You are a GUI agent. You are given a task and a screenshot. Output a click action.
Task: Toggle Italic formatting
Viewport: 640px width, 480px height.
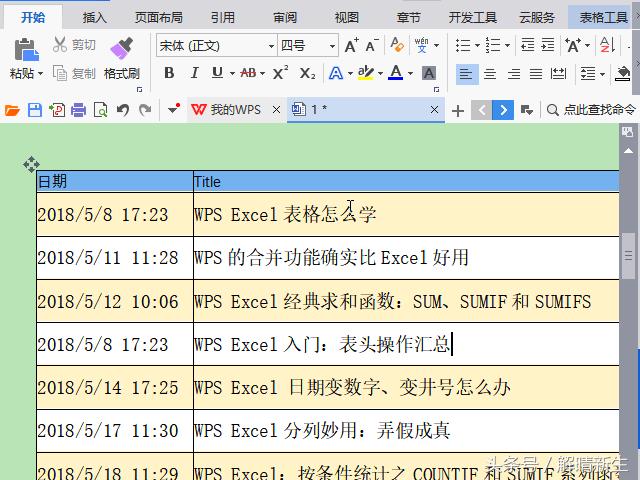pyautogui.click(x=195, y=73)
